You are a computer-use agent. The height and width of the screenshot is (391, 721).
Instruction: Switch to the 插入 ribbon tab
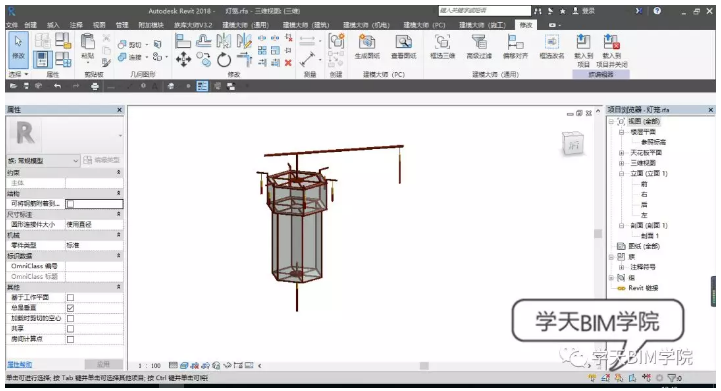[x=53, y=25]
